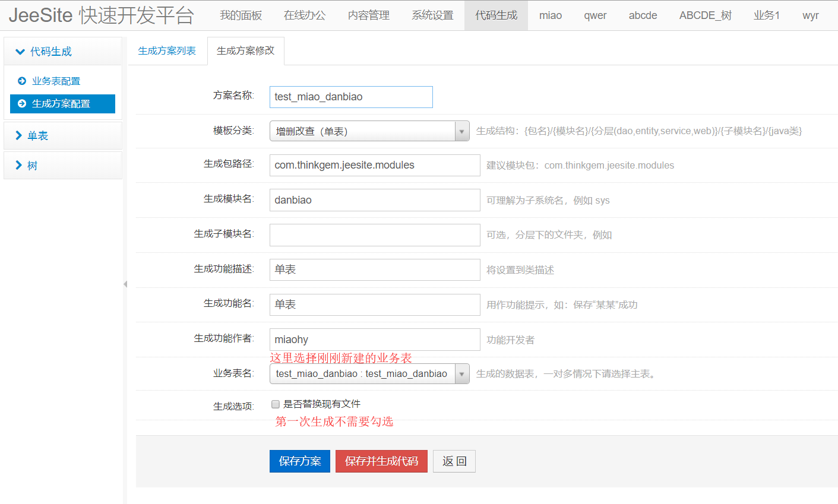Select the 增删改查（单表）template combo box
The image size is (838, 504).
[369, 131]
